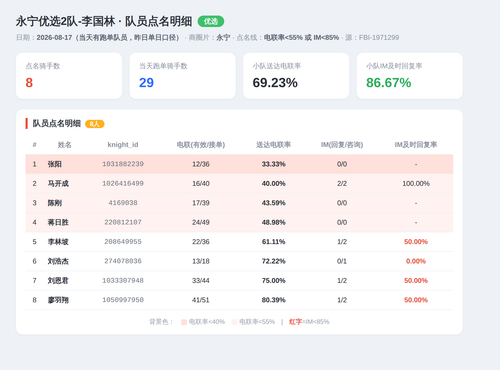Select rider name 张阳 in row 1
This screenshot has height=370, width=500.
click(x=55, y=164)
